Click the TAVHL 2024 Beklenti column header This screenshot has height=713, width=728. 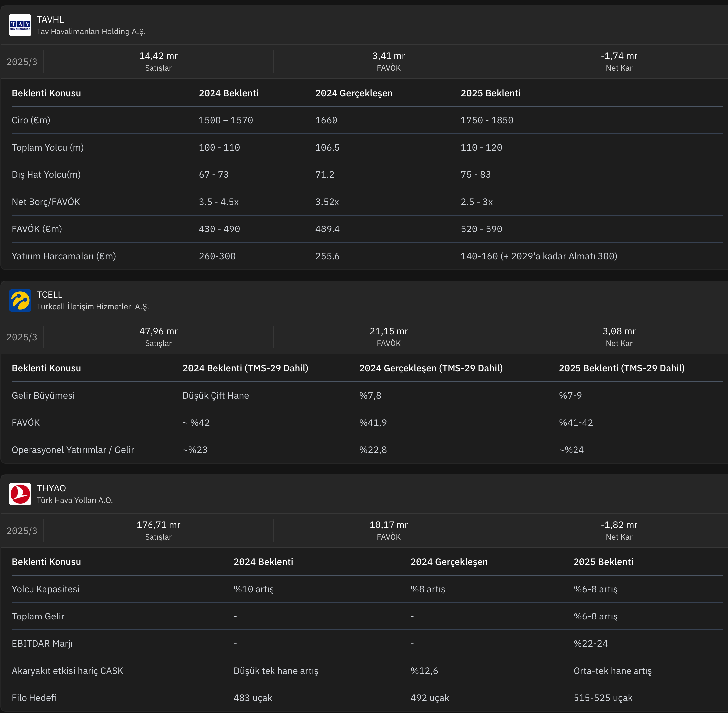pos(228,93)
